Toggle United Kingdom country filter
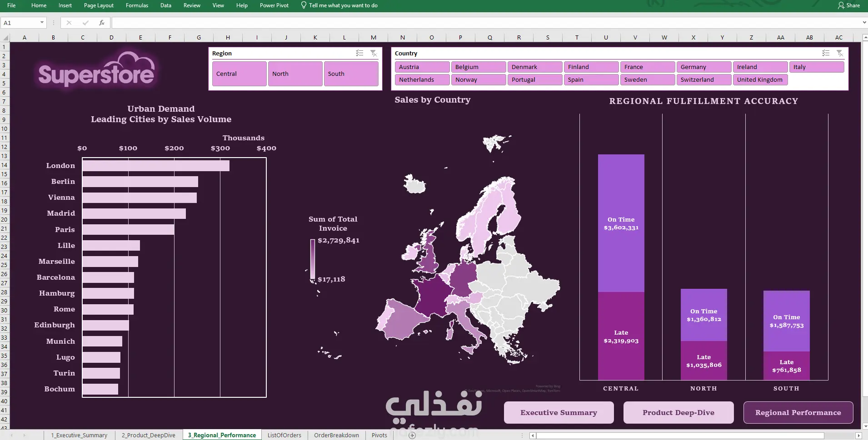 760,79
